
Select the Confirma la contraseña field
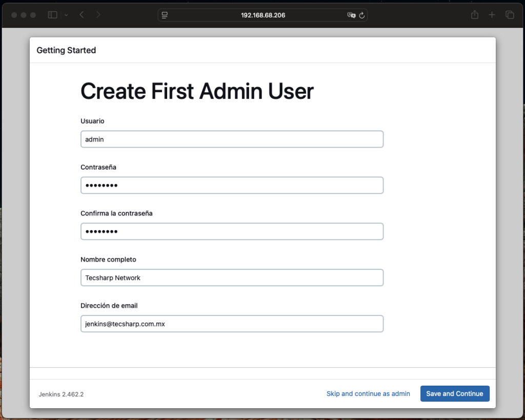click(232, 231)
